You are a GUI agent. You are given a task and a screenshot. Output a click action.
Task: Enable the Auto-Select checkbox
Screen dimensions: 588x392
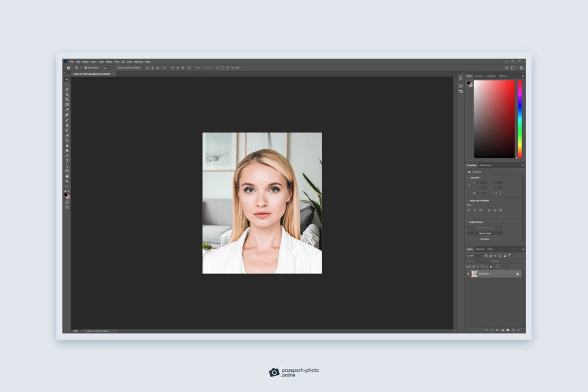[x=85, y=68]
